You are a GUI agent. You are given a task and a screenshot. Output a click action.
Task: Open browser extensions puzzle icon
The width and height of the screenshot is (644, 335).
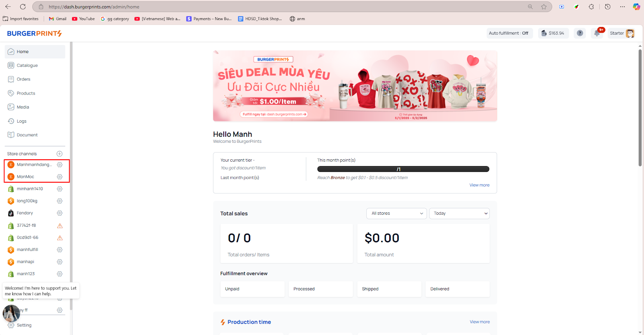tap(591, 6)
